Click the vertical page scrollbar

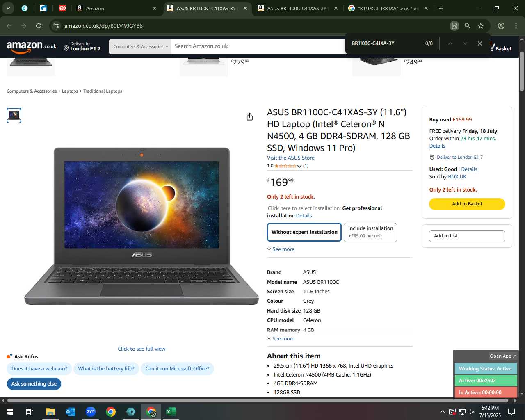(x=522, y=72)
